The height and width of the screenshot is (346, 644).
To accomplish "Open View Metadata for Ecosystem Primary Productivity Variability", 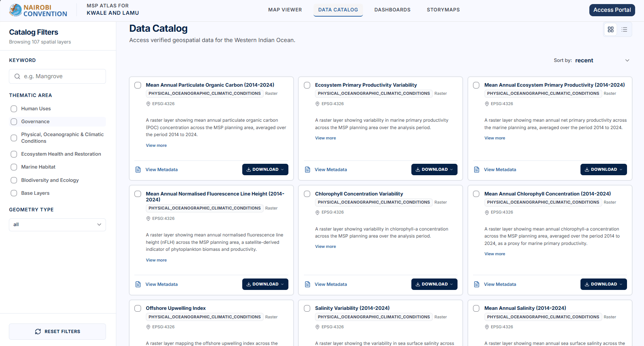I will click(x=331, y=170).
